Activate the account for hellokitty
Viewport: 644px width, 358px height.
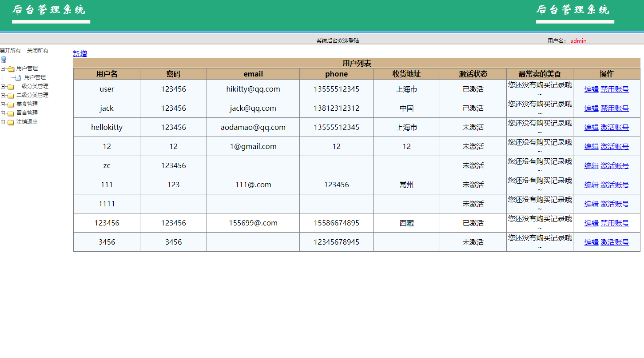pyautogui.click(x=615, y=127)
